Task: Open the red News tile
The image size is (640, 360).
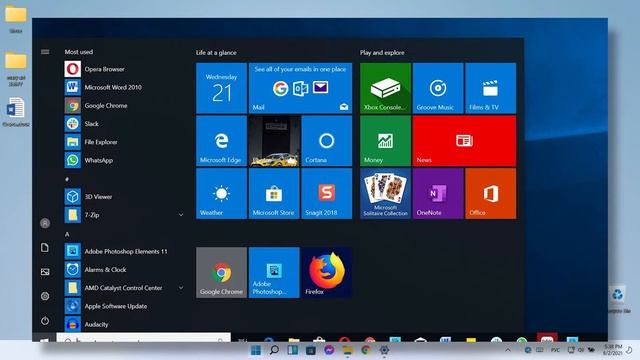Action: click(464, 141)
